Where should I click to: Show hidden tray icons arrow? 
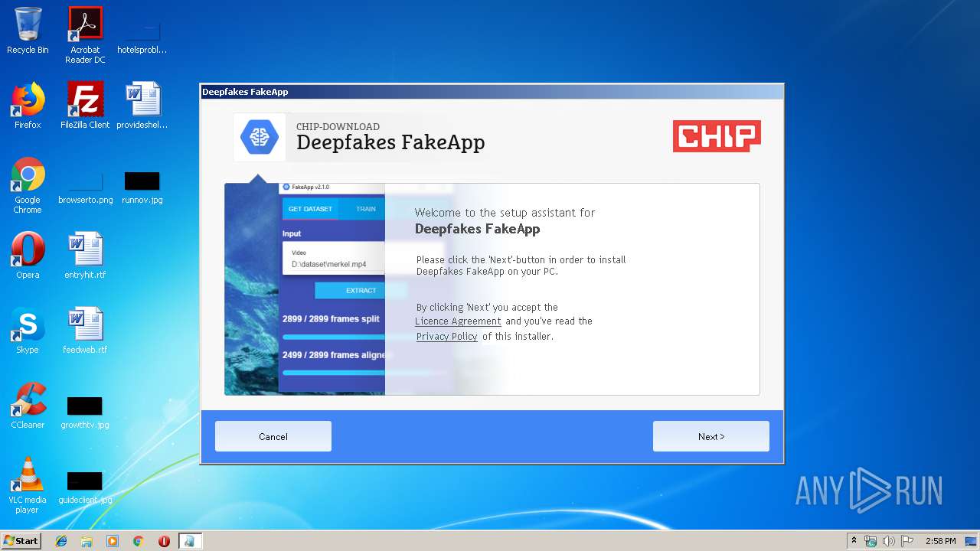click(854, 541)
